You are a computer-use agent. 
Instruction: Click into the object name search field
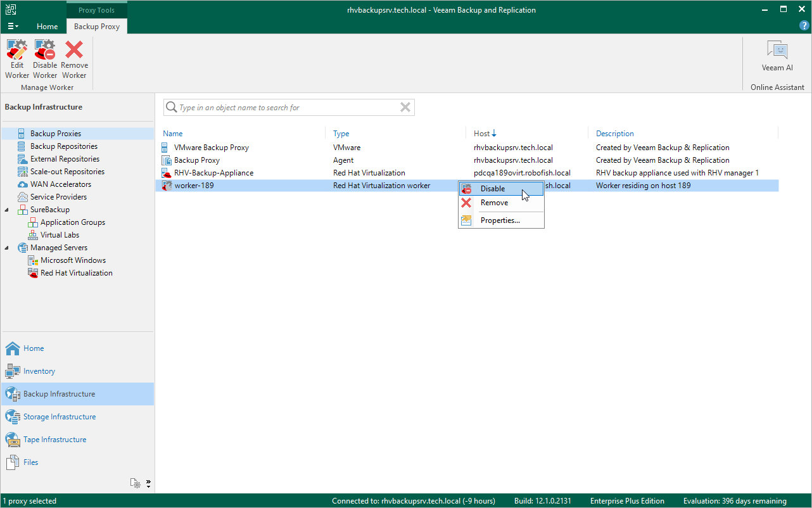pos(288,108)
